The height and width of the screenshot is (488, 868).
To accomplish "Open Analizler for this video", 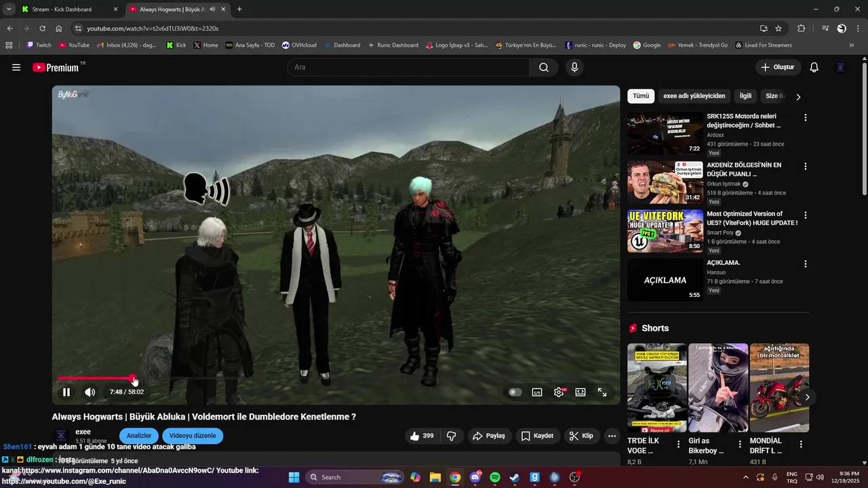I will pos(139,435).
